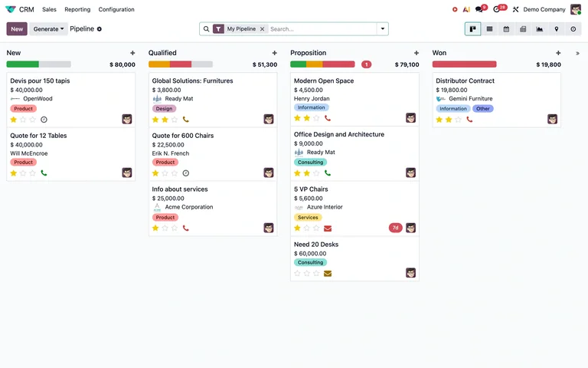
Task: Open the debug tools icon
Action: click(x=515, y=9)
